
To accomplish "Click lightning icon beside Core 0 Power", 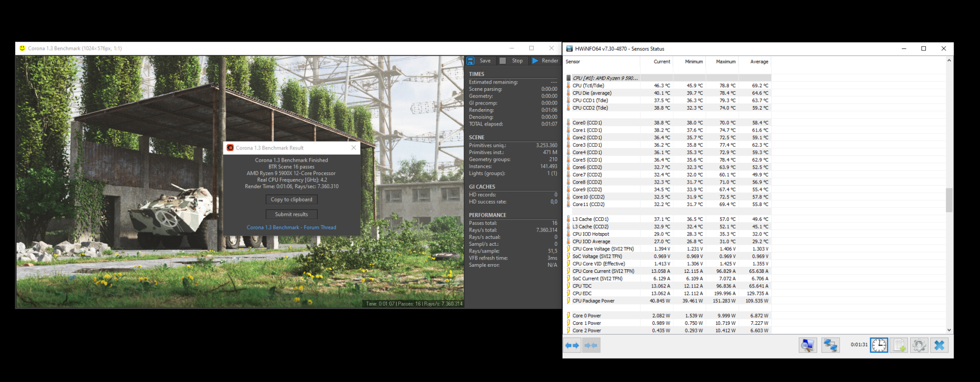I will click(x=568, y=316).
